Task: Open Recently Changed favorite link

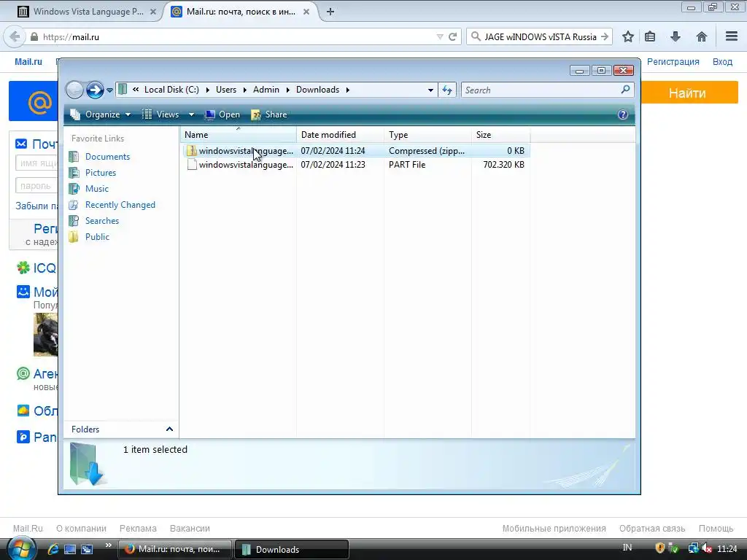Action: coord(120,205)
